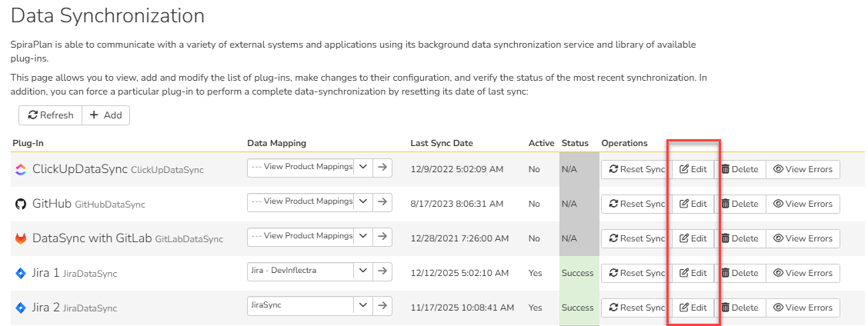This screenshot has width=868, height=326.
Task: Add a new plug-in
Action: click(106, 115)
